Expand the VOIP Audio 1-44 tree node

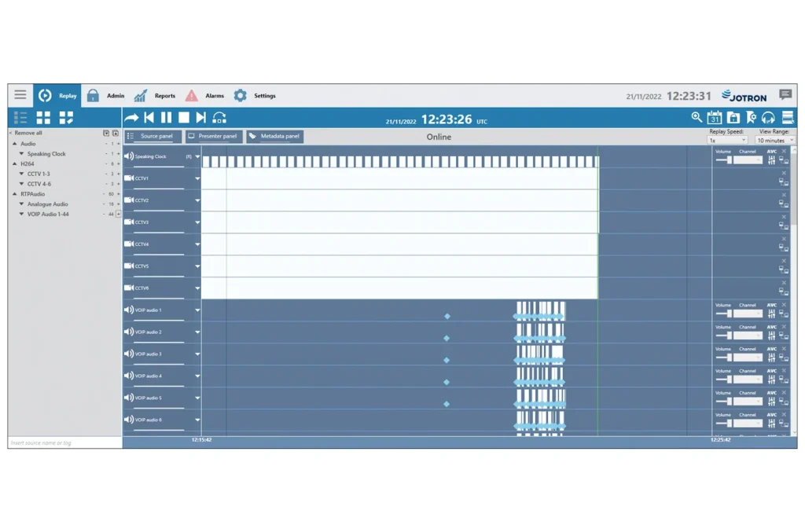(21, 214)
